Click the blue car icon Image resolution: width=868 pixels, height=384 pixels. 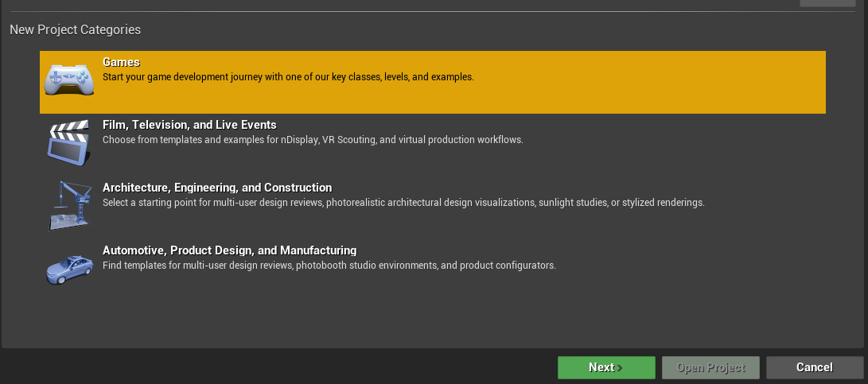69,269
